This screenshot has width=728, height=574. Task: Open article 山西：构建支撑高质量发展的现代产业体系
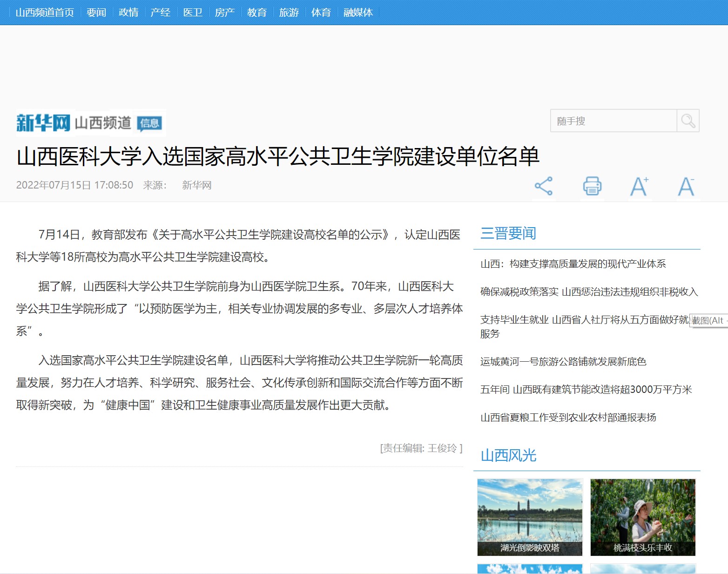tap(573, 264)
